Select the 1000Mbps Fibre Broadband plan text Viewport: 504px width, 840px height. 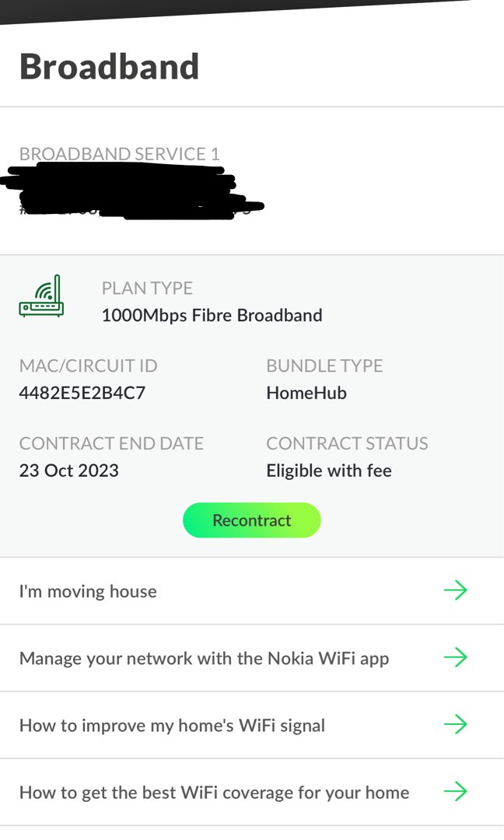pyautogui.click(x=212, y=315)
